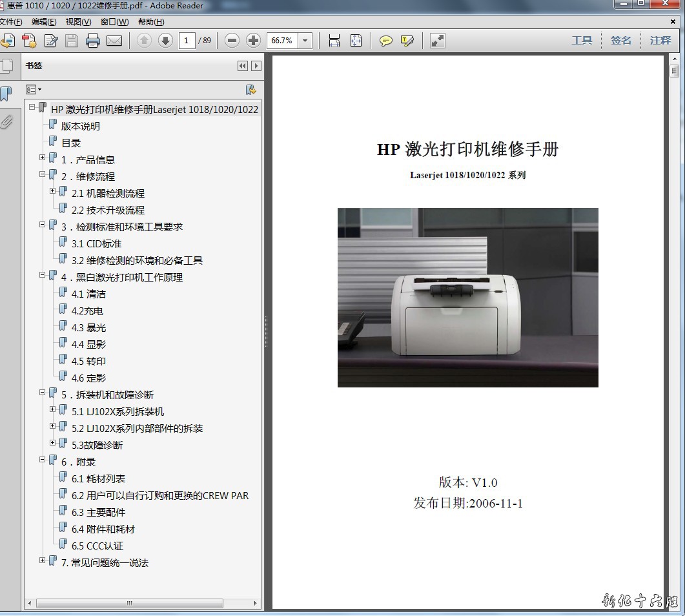
Task: Expand 7. 常见问题统一说法 bookmark
Action: tap(43, 560)
